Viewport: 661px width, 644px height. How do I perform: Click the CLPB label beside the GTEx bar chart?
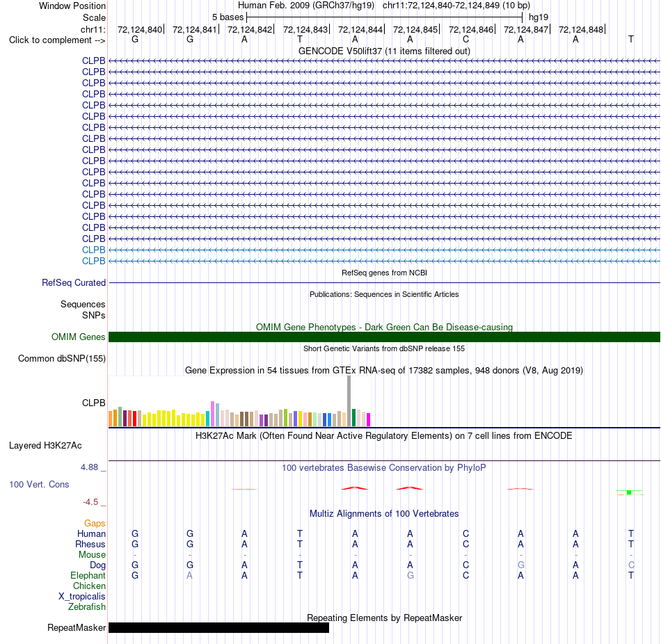94,403
